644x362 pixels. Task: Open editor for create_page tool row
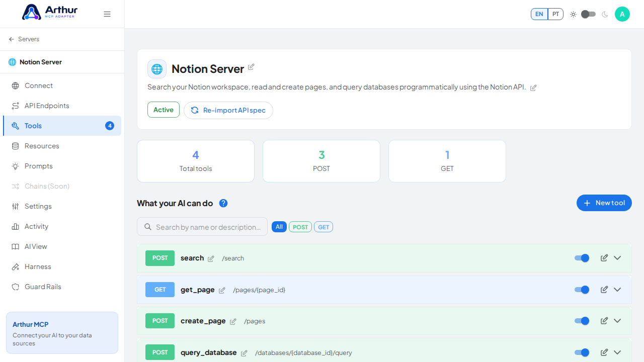[604, 321]
